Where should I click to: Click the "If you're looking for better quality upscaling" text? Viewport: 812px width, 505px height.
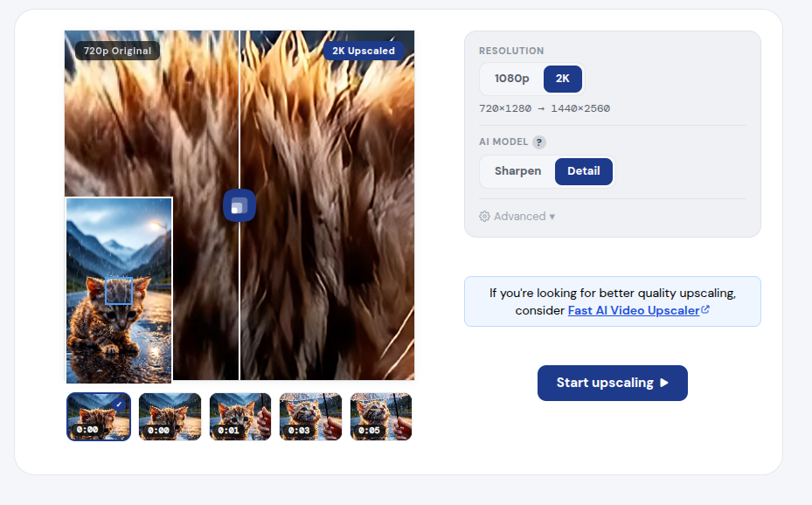tap(613, 293)
